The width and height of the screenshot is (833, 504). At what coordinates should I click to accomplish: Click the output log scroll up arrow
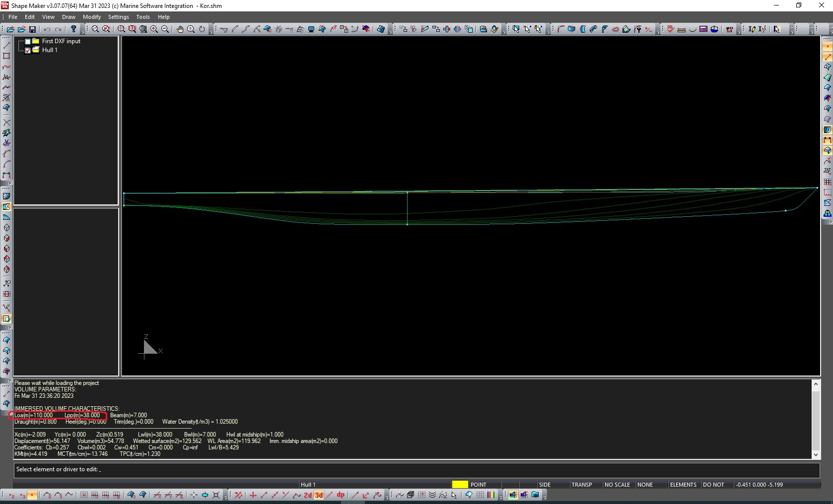(x=816, y=383)
